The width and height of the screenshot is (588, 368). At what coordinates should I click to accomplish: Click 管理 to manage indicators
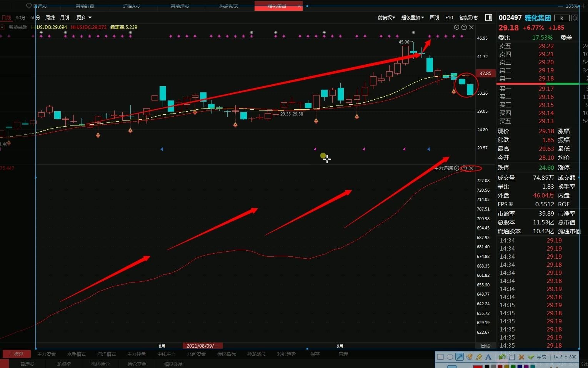click(343, 354)
